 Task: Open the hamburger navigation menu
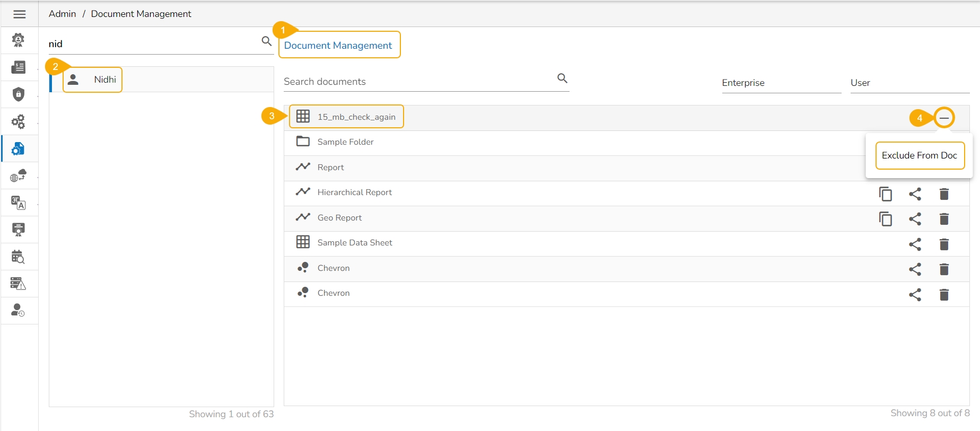(19, 14)
